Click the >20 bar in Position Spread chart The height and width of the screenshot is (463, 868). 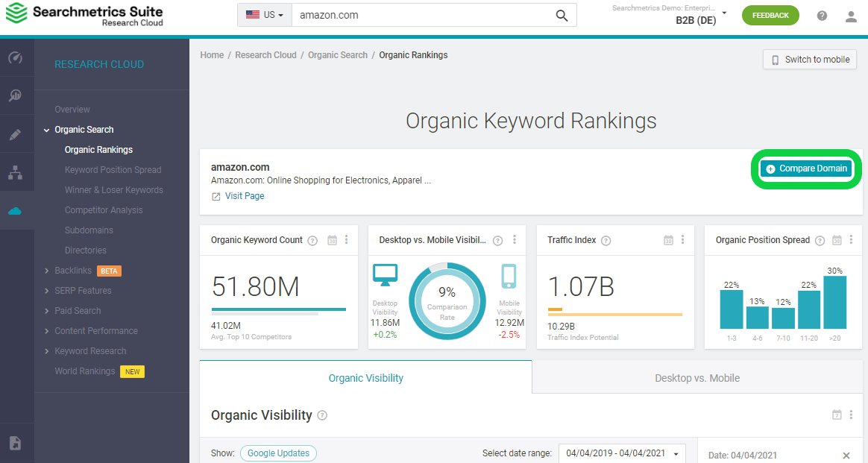tap(834, 302)
